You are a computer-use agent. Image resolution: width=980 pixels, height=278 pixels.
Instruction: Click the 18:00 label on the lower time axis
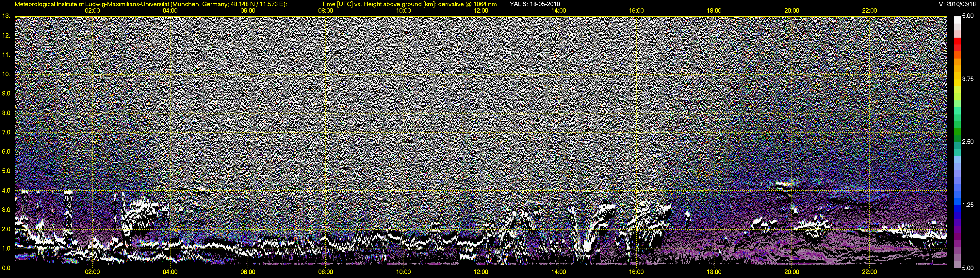pyautogui.click(x=714, y=272)
